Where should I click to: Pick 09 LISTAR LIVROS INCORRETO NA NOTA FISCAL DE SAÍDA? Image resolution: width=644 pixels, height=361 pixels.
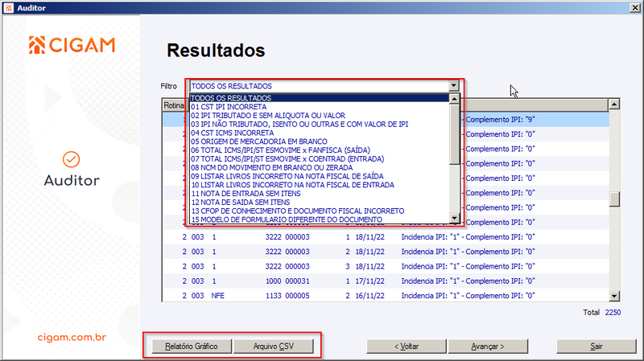pyautogui.click(x=320, y=176)
